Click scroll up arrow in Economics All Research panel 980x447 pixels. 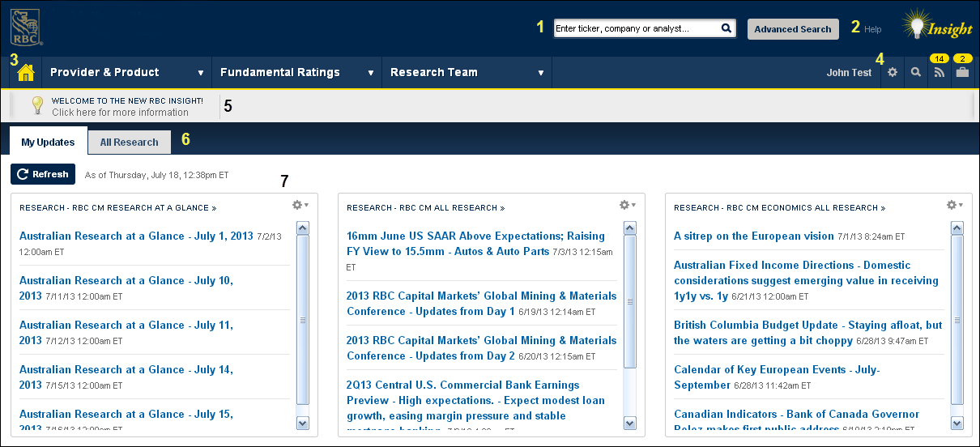[x=957, y=228]
